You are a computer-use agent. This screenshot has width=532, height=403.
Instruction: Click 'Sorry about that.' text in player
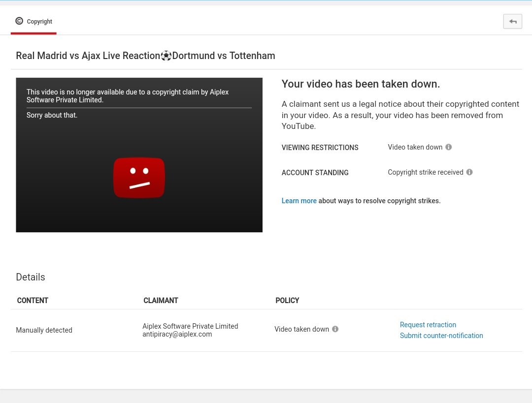click(52, 115)
